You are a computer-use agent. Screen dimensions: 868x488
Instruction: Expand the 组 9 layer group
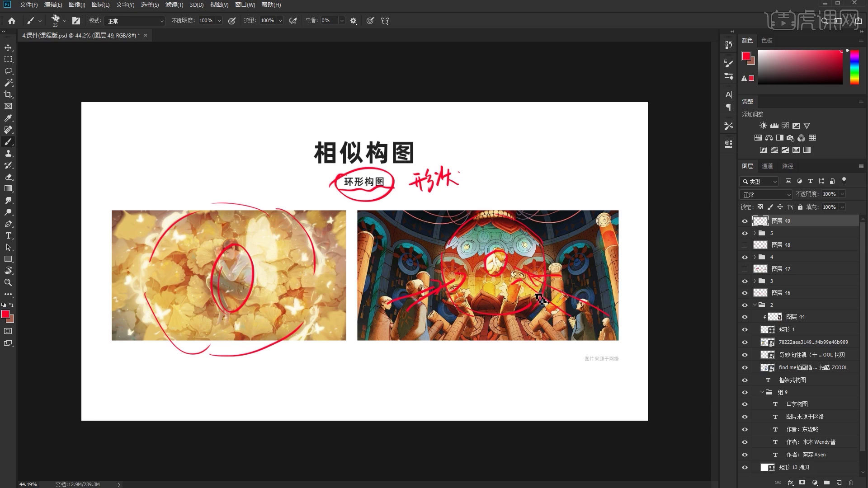pyautogui.click(x=762, y=392)
